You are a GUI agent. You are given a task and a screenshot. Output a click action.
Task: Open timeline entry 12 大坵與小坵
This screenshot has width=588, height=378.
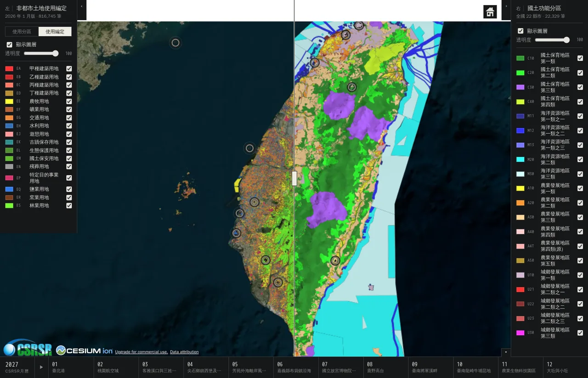click(x=565, y=367)
